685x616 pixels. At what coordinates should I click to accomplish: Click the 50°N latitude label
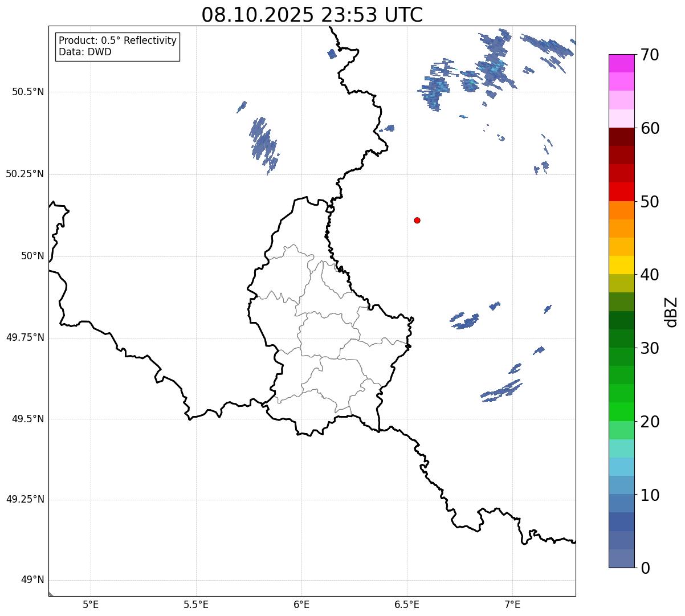point(32,256)
